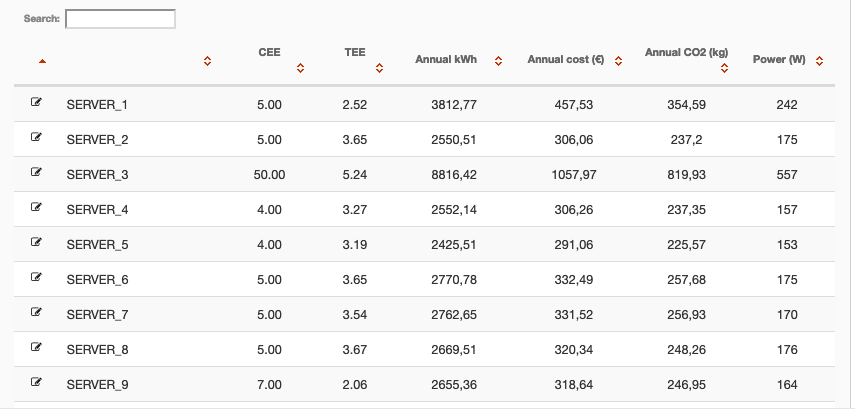Sort the table by CEE column arrows
The image size is (855, 415).
coord(300,68)
